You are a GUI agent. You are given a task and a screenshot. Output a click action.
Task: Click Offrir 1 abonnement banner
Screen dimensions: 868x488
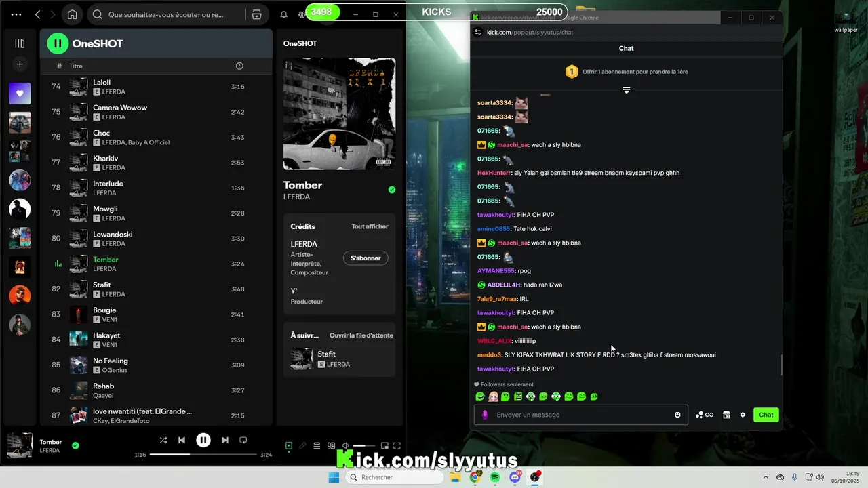click(627, 71)
